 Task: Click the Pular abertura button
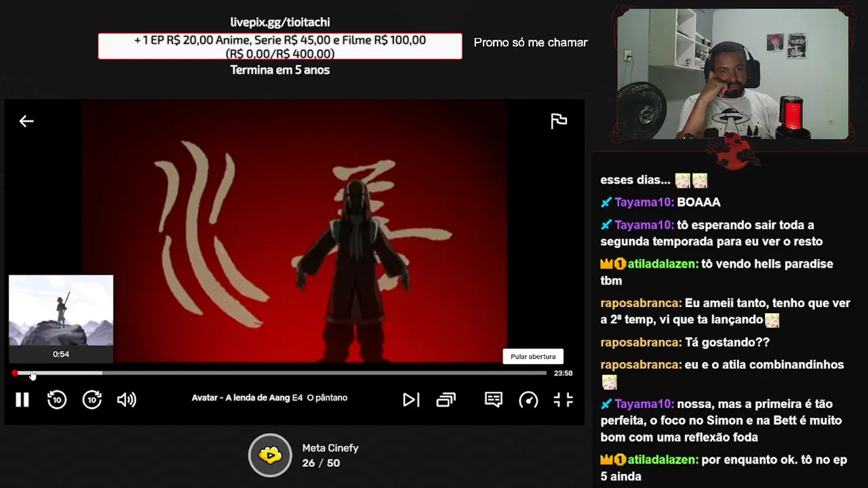click(533, 357)
